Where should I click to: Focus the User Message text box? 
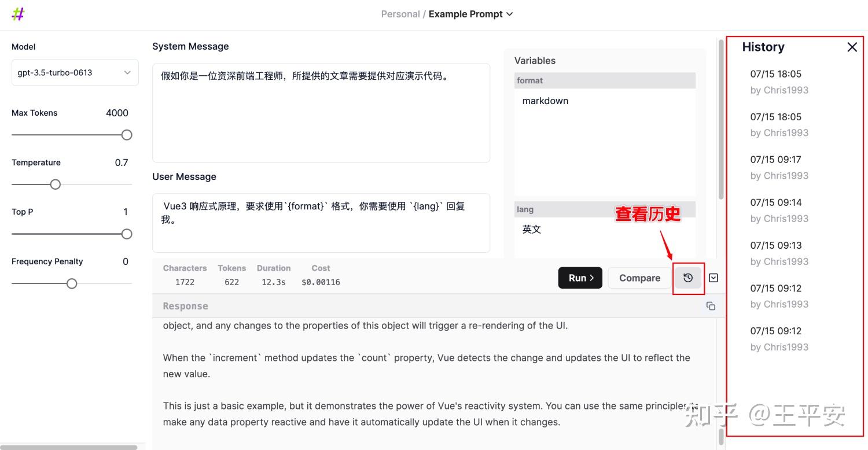point(321,223)
